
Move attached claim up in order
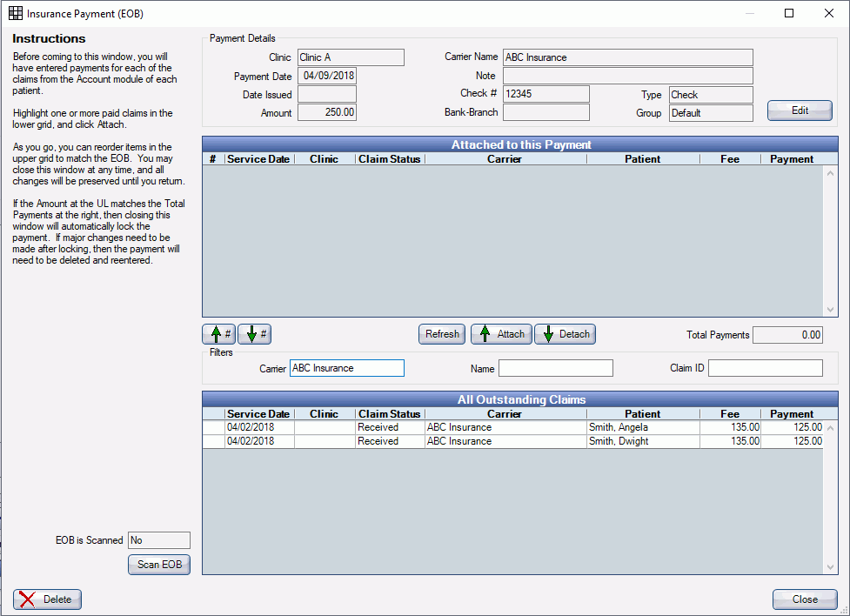click(x=219, y=334)
